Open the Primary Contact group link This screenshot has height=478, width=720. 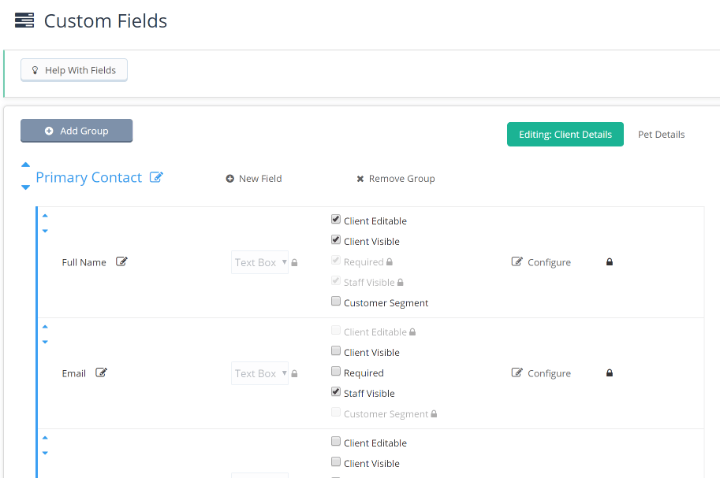click(x=89, y=177)
